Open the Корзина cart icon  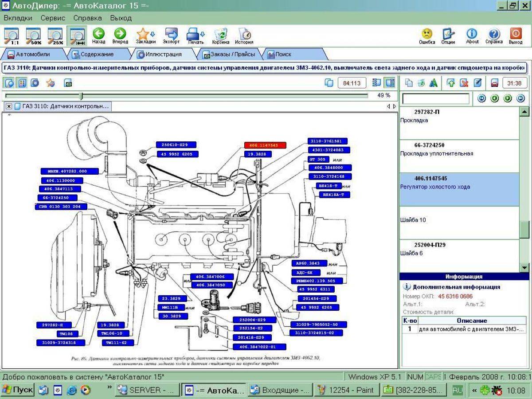(220, 36)
